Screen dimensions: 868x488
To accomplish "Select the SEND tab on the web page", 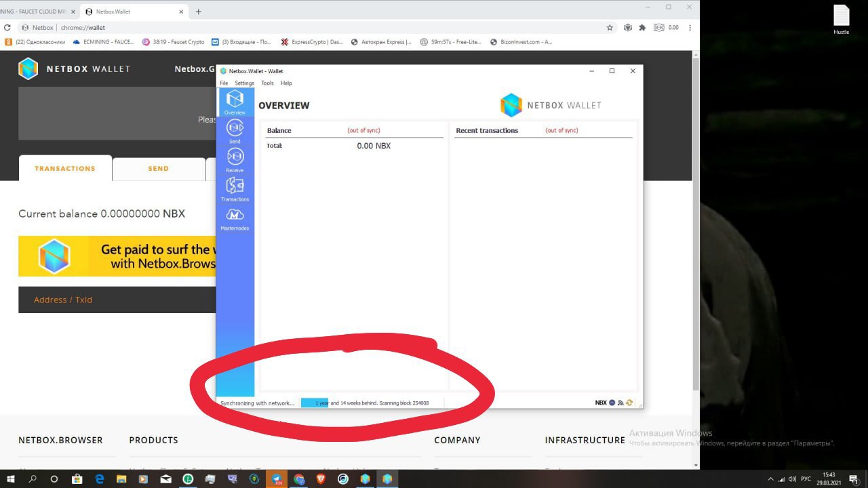I will point(159,169).
